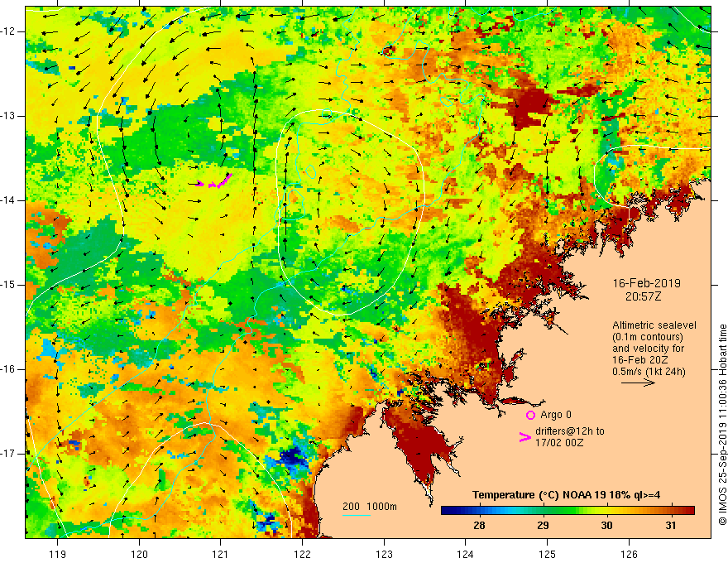
Task: Click the cyan isobath legend line under 200 1000m
Action: click(357, 515)
